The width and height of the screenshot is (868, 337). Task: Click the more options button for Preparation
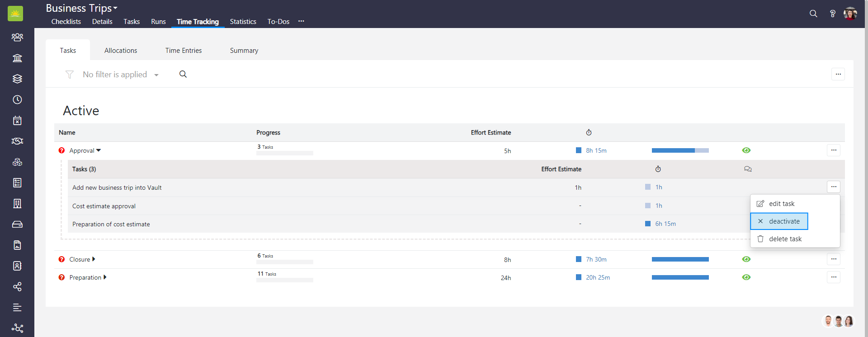833,277
